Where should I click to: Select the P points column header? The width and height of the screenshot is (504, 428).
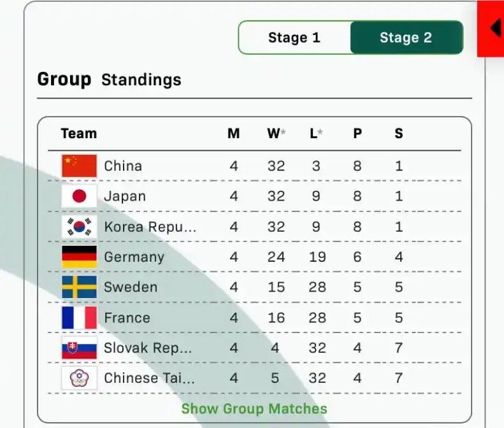357,133
